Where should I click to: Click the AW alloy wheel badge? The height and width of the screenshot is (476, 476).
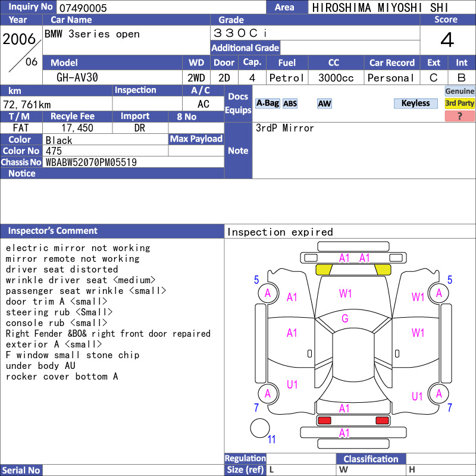(324, 104)
